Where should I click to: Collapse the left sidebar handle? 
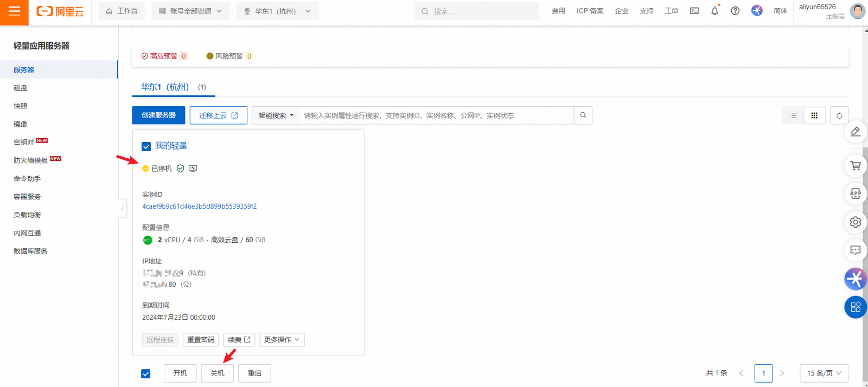pyautogui.click(x=123, y=209)
